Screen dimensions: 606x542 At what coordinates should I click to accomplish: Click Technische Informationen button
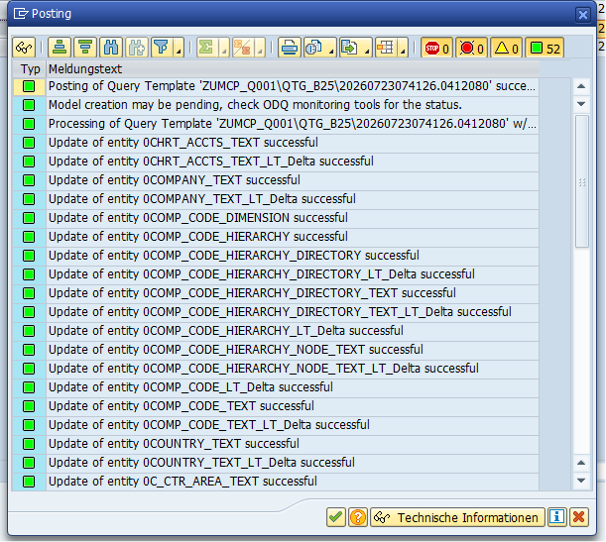tap(458, 517)
